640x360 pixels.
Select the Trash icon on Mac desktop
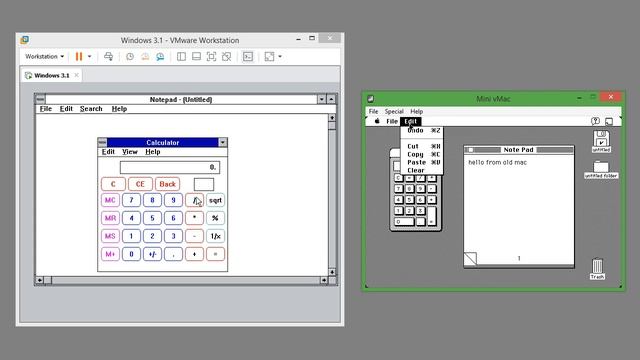597,269
